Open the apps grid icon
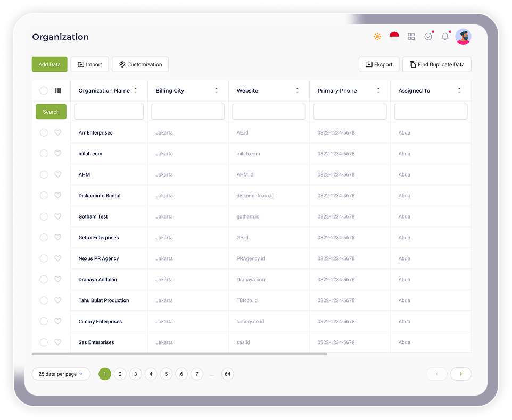Screen dimensions: 512x420 [411, 37]
